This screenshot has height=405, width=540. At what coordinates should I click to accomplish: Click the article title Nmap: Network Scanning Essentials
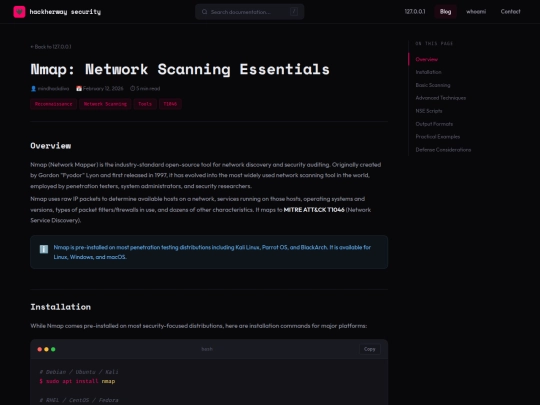[x=180, y=69]
